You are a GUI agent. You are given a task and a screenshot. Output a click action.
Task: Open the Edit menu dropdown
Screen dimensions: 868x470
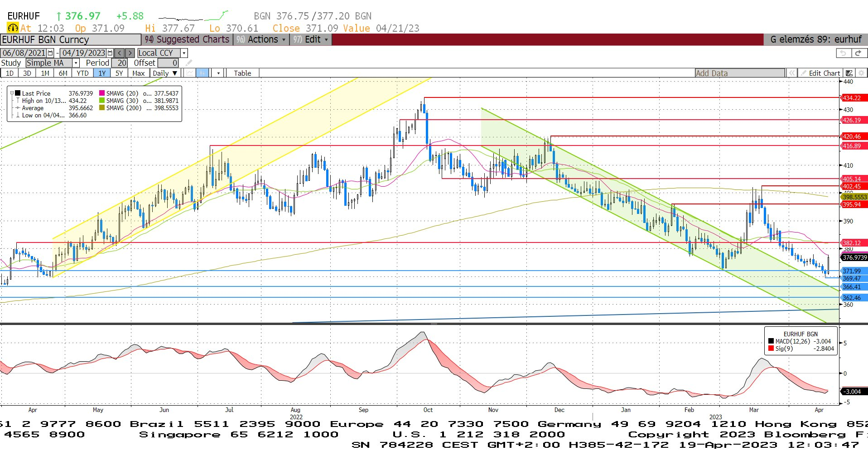311,39
